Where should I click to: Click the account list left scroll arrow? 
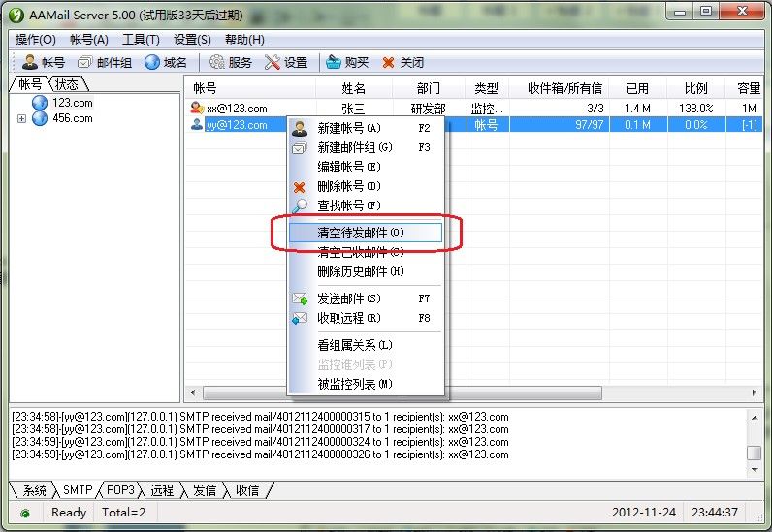(x=194, y=392)
